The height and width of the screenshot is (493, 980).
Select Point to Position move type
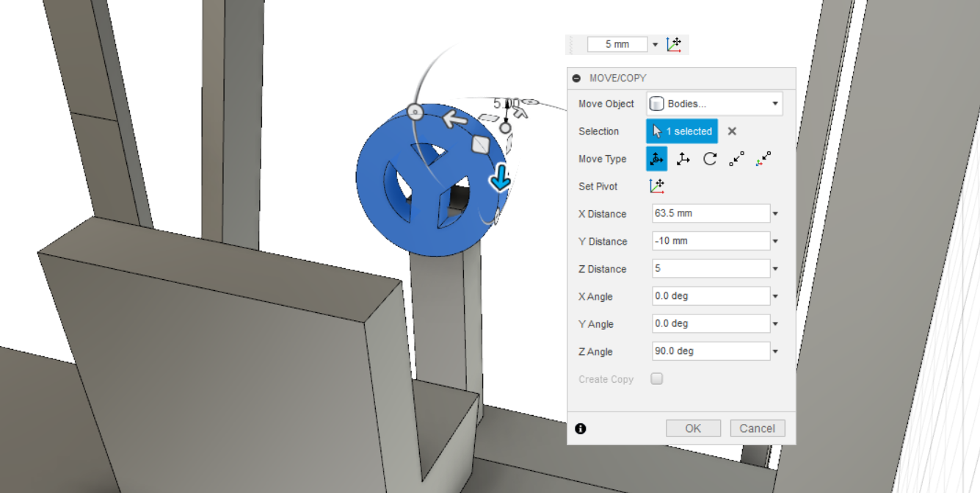click(x=763, y=159)
